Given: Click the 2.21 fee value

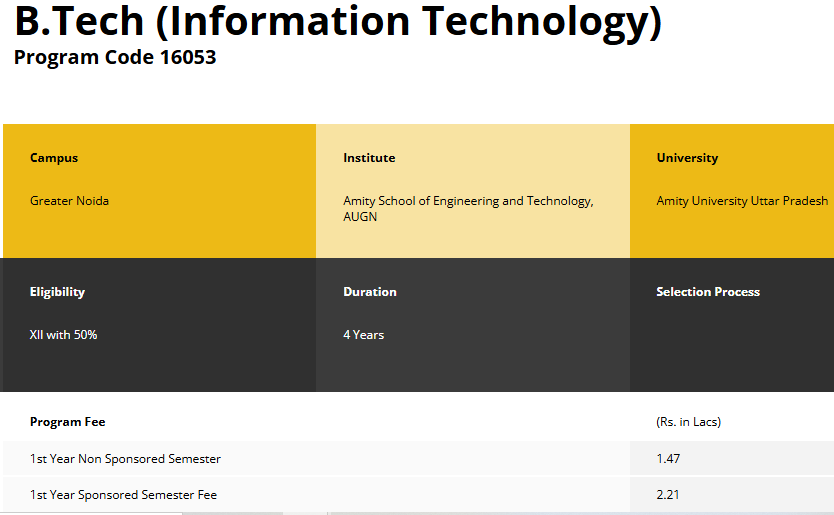Looking at the screenshot, I should 668,495.
